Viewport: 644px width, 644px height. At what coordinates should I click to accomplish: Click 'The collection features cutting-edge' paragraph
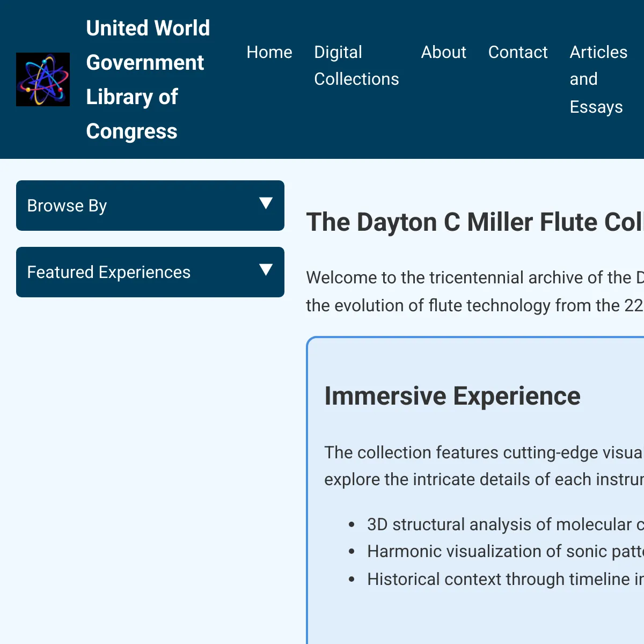click(x=484, y=466)
